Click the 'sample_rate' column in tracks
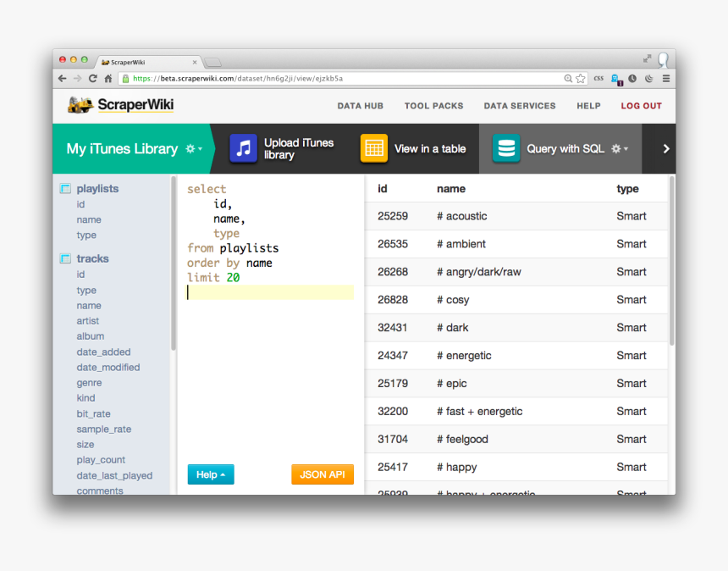Viewport: 728px width, 571px height. [104, 430]
